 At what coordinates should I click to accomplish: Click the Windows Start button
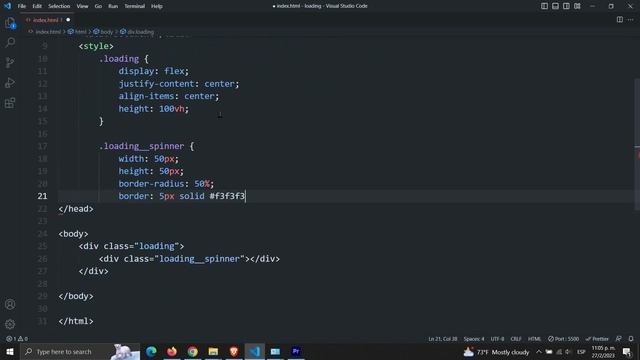click(x=10, y=351)
